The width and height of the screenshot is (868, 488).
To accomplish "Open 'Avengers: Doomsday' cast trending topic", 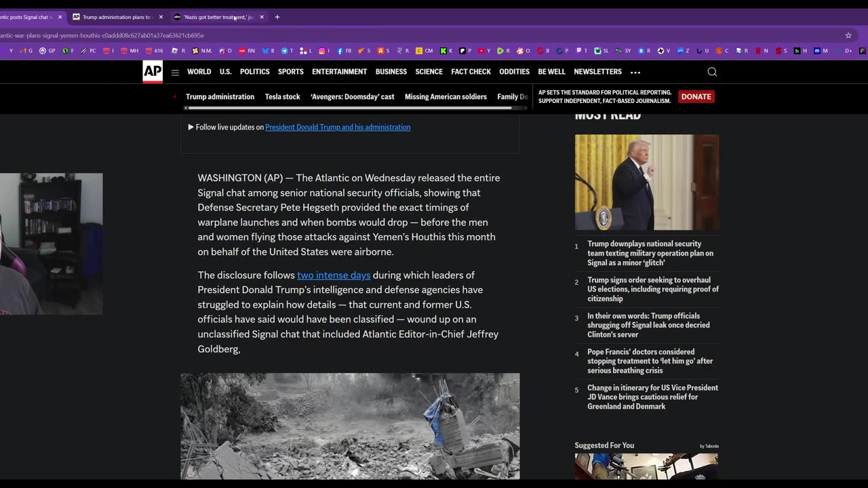I will pyautogui.click(x=352, y=97).
